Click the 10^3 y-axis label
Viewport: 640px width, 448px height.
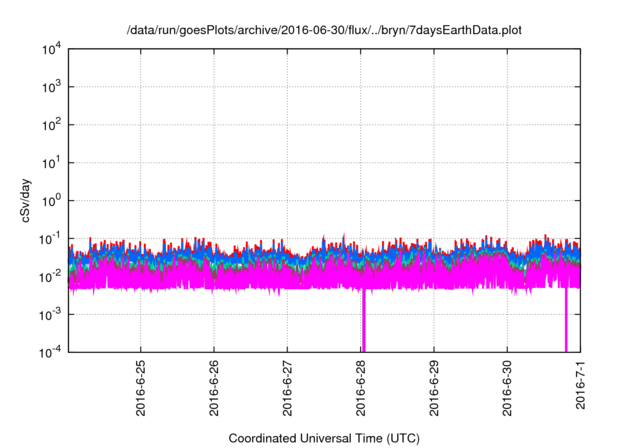[51, 87]
